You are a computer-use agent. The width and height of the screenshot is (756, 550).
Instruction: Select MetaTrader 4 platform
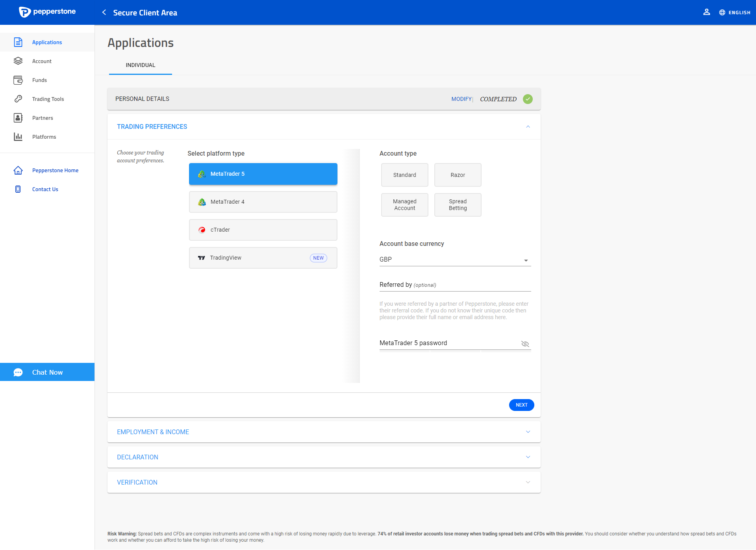click(263, 202)
